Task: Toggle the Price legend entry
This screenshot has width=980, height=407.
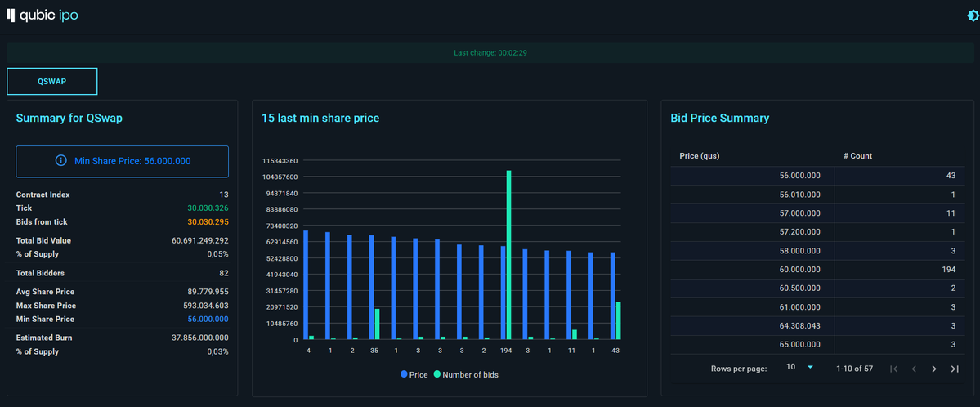Action: (x=414, y=375)
